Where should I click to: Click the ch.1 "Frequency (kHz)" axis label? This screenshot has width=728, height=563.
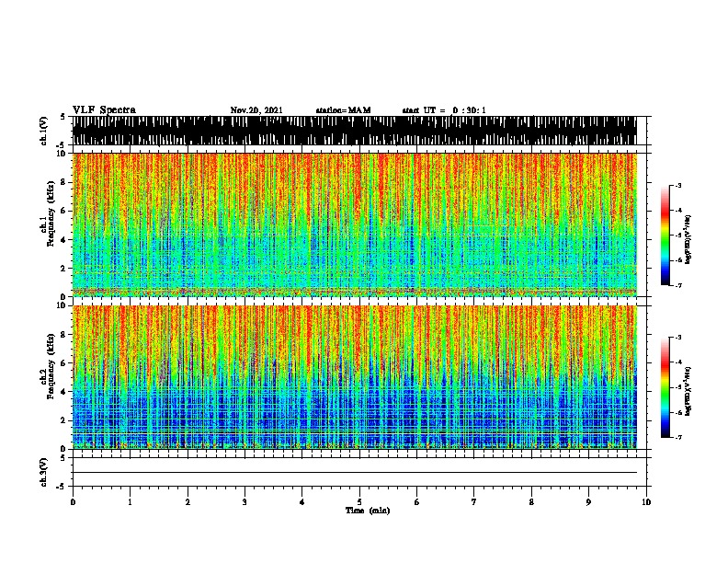tap(51, 213)
